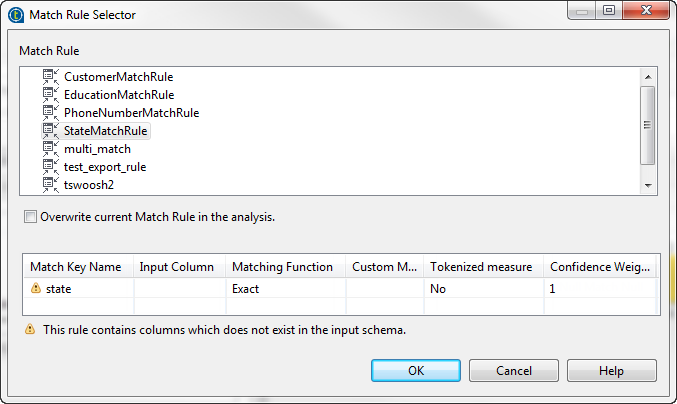Click the Exact matching function cell

click(x=285, y=288)
